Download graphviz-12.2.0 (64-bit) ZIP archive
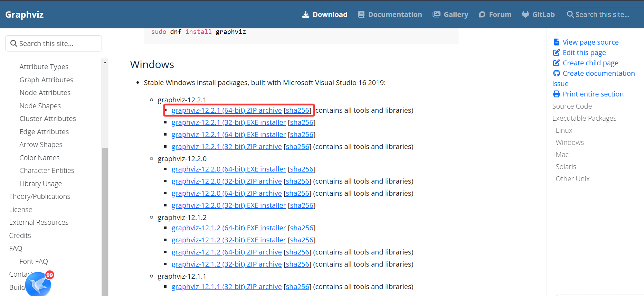This screenshot has height=296, width=644. click(x=227, y=193)
